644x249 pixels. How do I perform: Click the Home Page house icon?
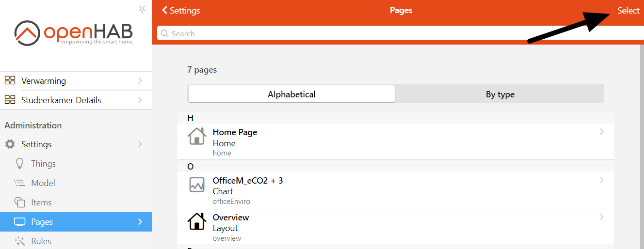[x=196, y=136]
